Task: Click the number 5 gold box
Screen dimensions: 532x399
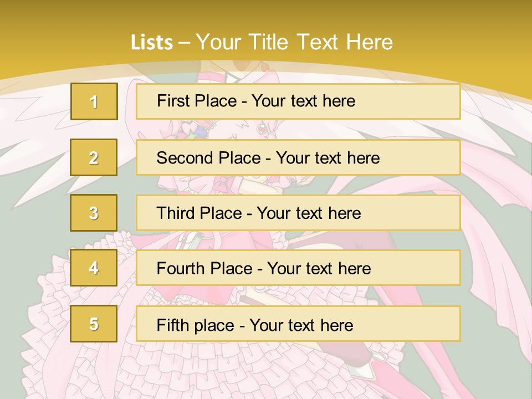Action: pyautogui.click(x=94, y=324)
